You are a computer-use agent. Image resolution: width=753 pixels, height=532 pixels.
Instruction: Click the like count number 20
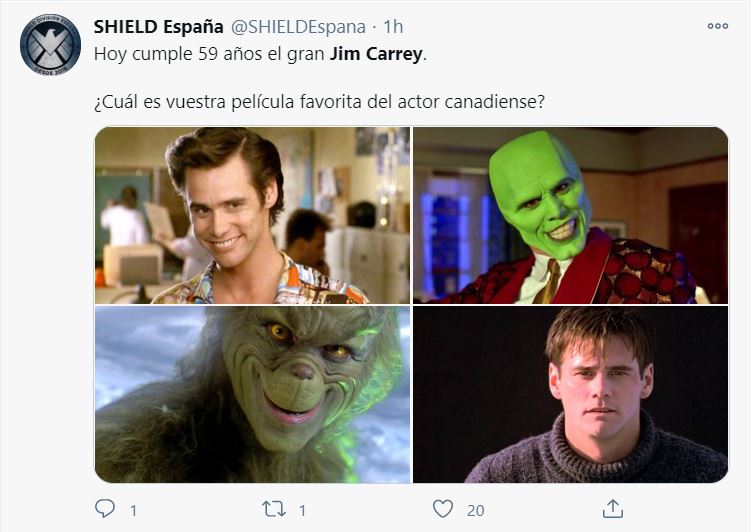(475, 510)
